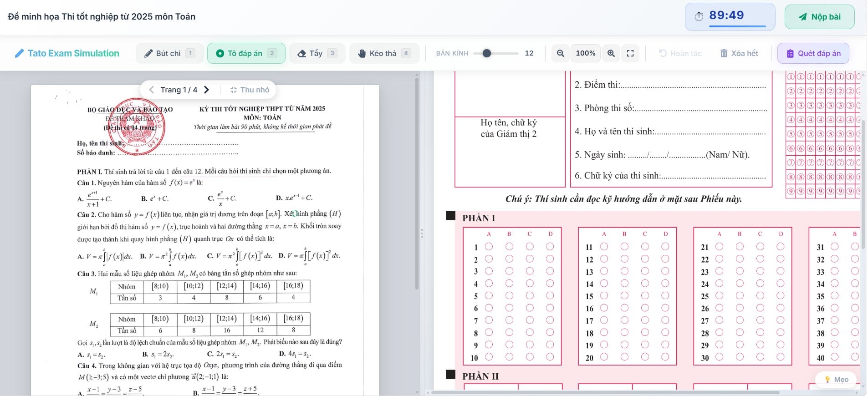868x396 pixels.
Task: Click the answer sheet horizontal scrollbar
Action: click(x=606, y=392)
